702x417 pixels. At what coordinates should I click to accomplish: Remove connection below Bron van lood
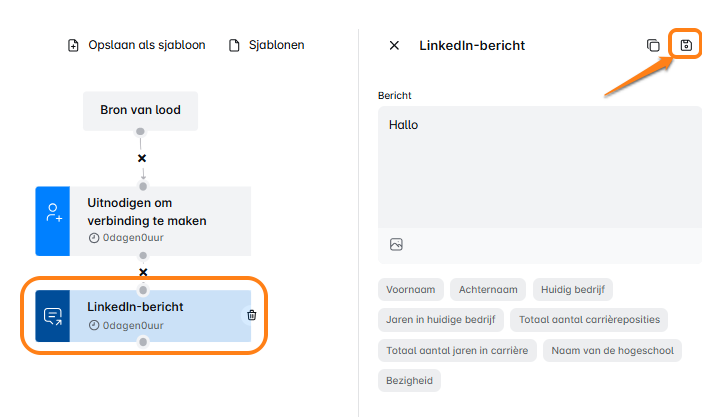tap(142, 158)
